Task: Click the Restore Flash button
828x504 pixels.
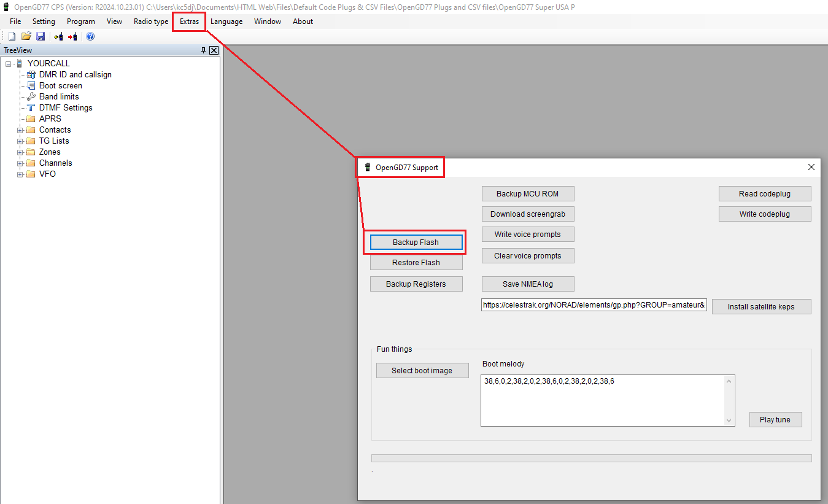Action: (x=416, y=263)
